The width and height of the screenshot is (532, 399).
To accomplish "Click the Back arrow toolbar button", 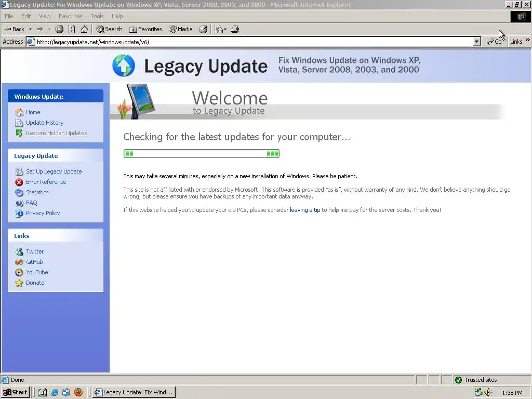I will pos(14,29).
